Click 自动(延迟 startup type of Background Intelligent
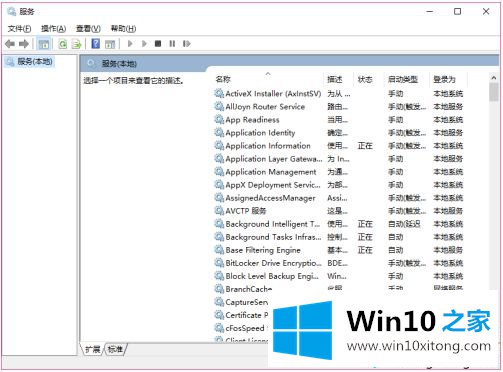The image size is (503, 372). point(404,224)
